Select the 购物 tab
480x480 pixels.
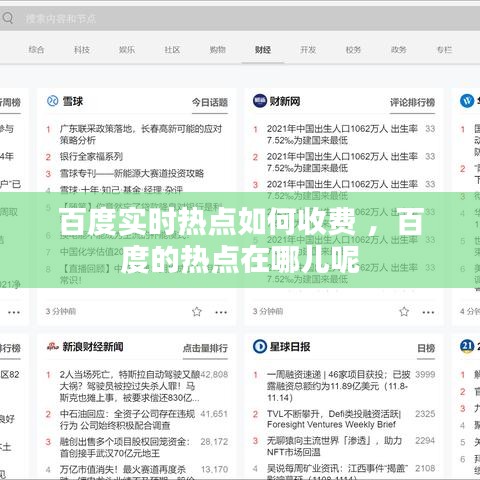217,50
